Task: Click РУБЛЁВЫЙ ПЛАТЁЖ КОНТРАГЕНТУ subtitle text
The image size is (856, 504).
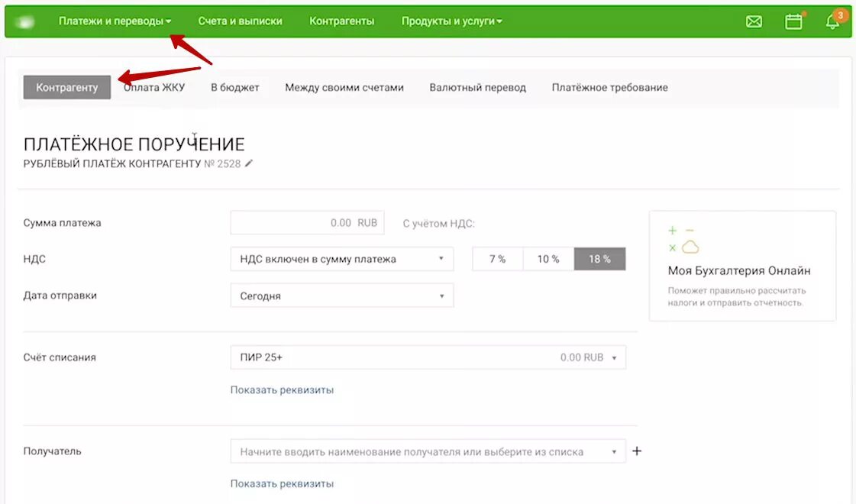Action: (x=112, y=164)
